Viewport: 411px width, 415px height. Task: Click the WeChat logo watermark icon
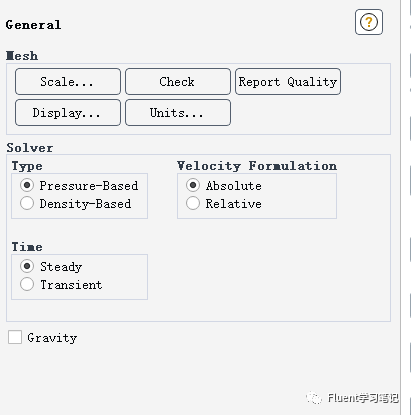coord(314,398)
